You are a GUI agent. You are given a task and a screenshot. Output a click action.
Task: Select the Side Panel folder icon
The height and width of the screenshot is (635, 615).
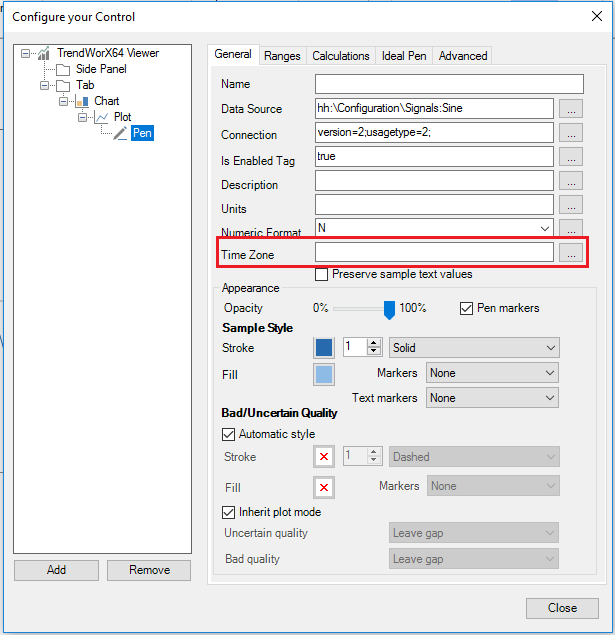click(x=63, y=70)
